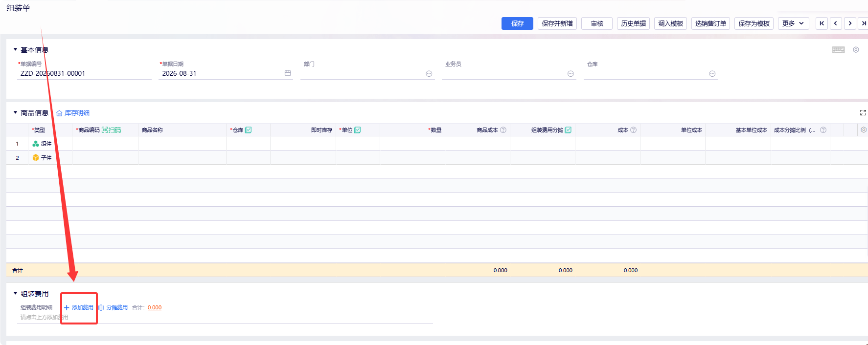
Task: Click the 类型 column header
Action: coord(39,130)
